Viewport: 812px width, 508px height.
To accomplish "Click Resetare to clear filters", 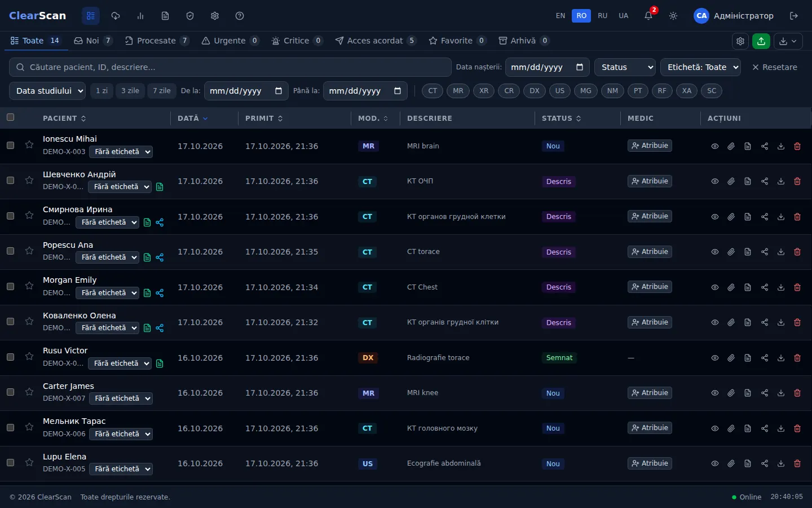I will 775,67.
